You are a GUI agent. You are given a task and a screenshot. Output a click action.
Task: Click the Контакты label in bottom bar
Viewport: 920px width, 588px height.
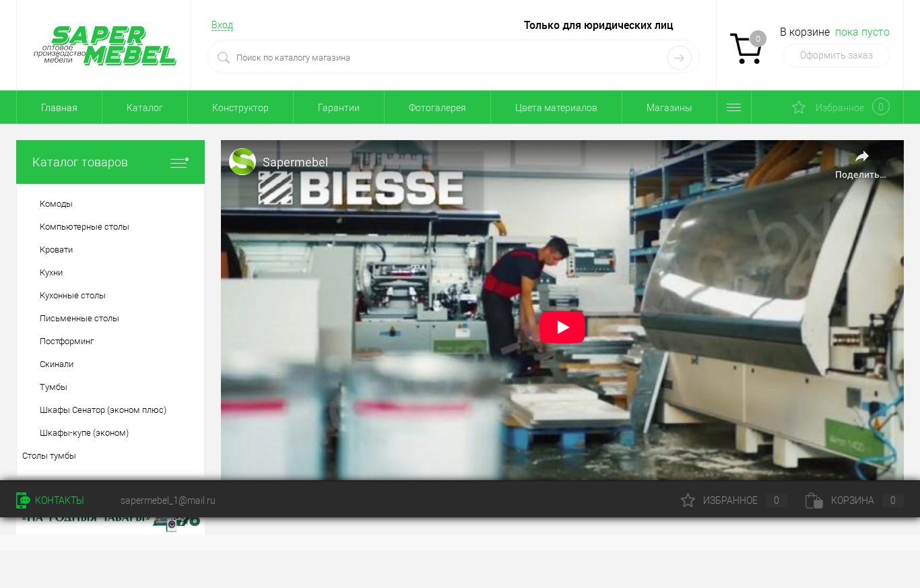tap(59, 500)
